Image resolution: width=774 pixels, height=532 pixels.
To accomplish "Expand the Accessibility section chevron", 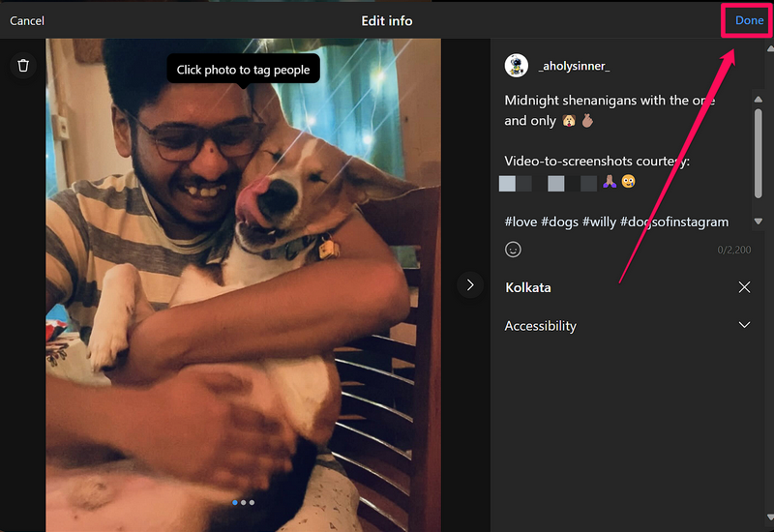I will tap(744, 325).
